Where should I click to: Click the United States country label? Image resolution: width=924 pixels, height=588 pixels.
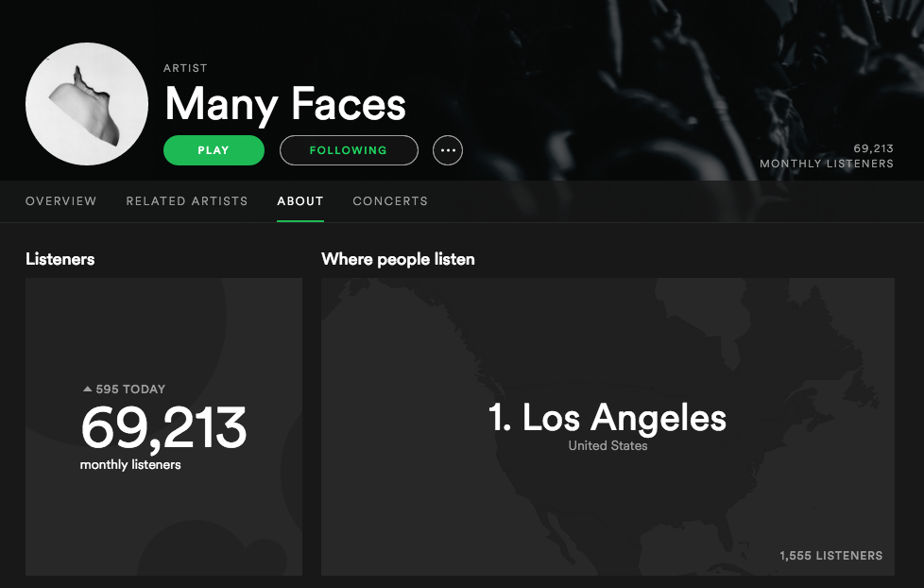(607, 446)
